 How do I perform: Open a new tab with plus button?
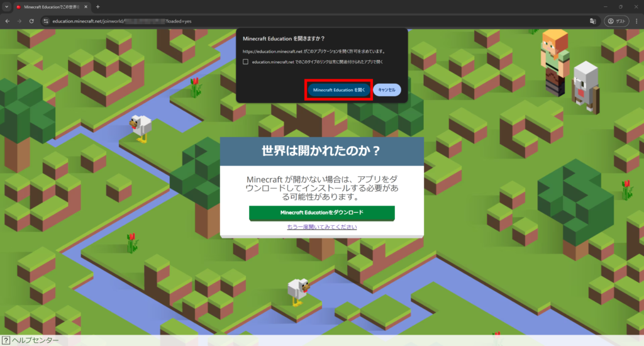[97, 6]
